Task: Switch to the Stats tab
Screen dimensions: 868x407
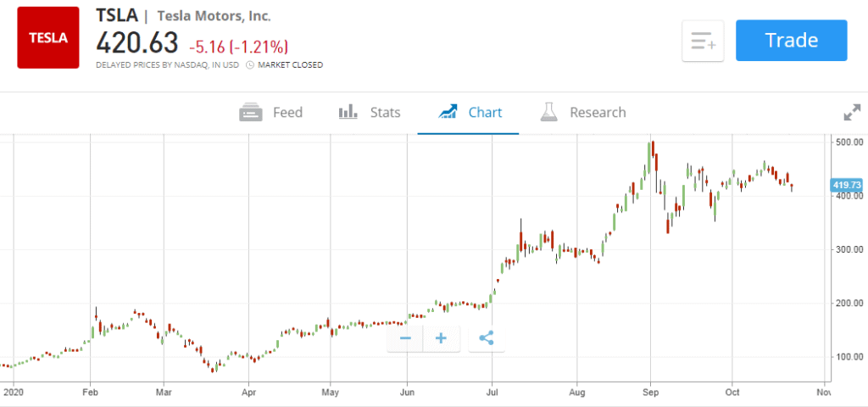Action: click(x=370, y=113)
